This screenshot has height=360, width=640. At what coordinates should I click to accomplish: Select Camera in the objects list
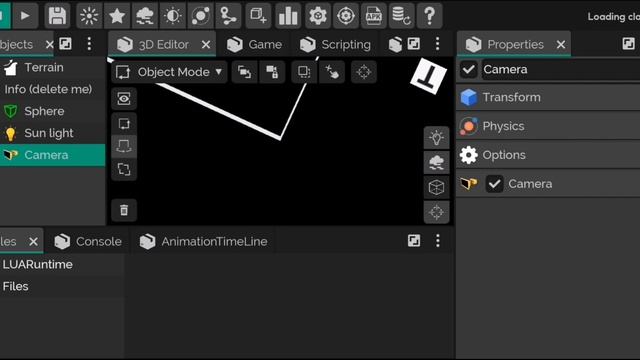52,155
